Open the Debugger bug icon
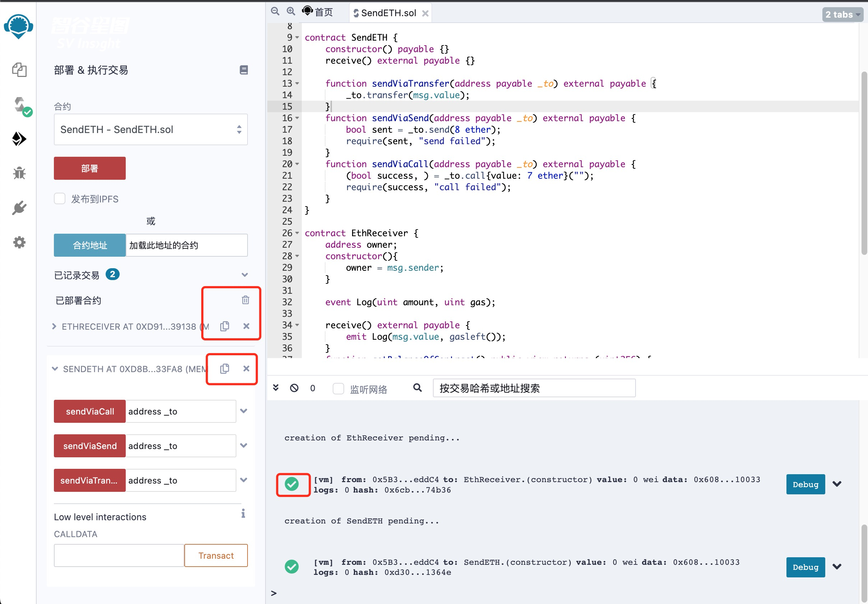Screen dimensions: 868x604 [x=19, y=173]
